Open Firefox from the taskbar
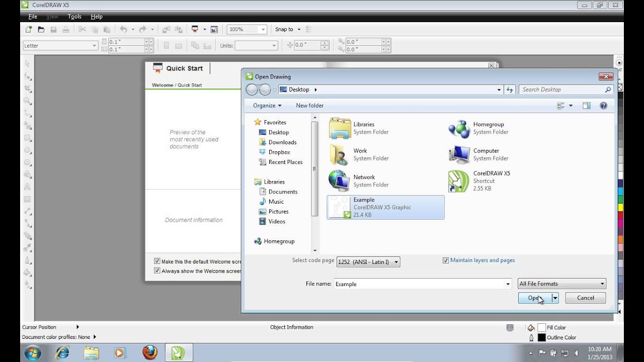Viewport: 644px width, 362px height. pos(149,353)
